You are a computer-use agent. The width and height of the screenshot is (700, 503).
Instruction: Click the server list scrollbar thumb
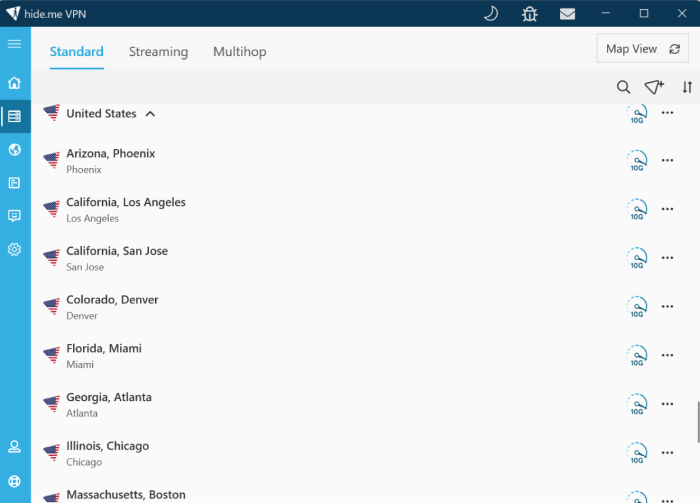click(698, 422)
